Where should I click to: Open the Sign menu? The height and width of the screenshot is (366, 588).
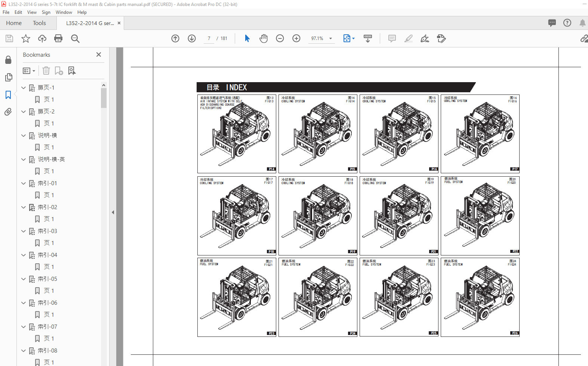(x=46, y=12)
